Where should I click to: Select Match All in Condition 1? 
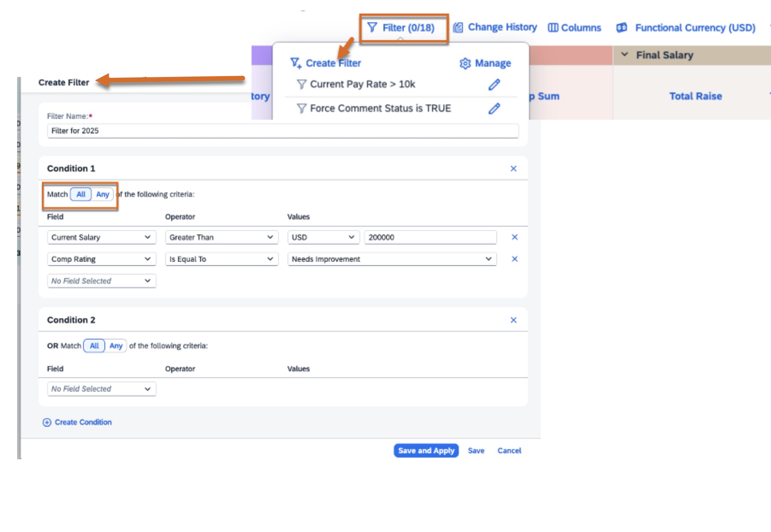tap(81, 195)
